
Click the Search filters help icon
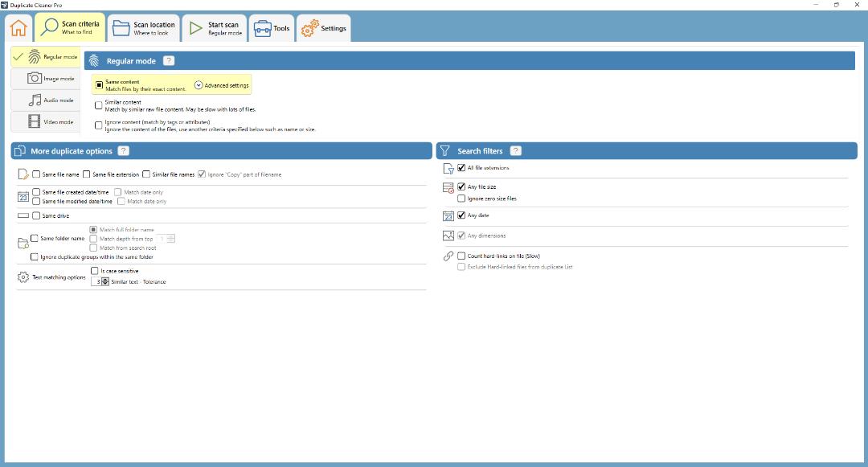coord(515,151)
